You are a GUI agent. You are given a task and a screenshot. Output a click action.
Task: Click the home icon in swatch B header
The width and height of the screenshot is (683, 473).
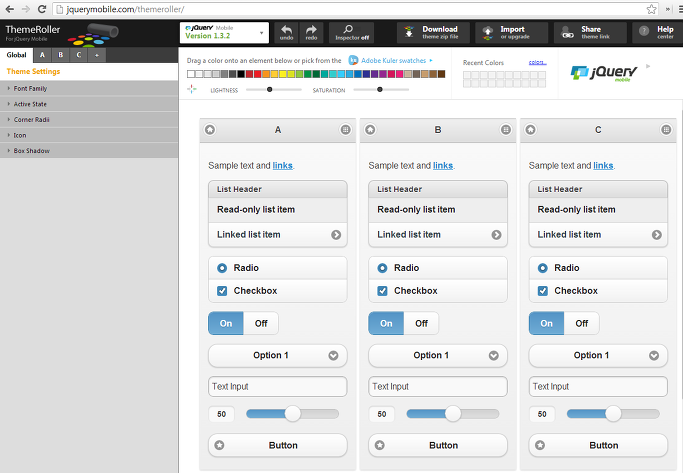(370, 129)
